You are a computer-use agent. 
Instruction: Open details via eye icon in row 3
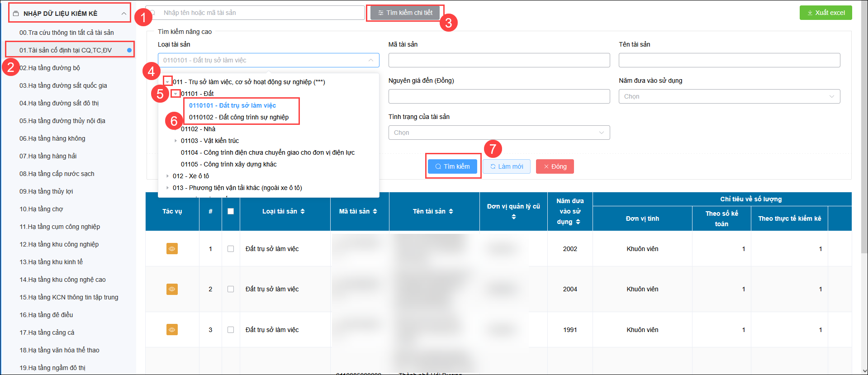pos(172,330)
